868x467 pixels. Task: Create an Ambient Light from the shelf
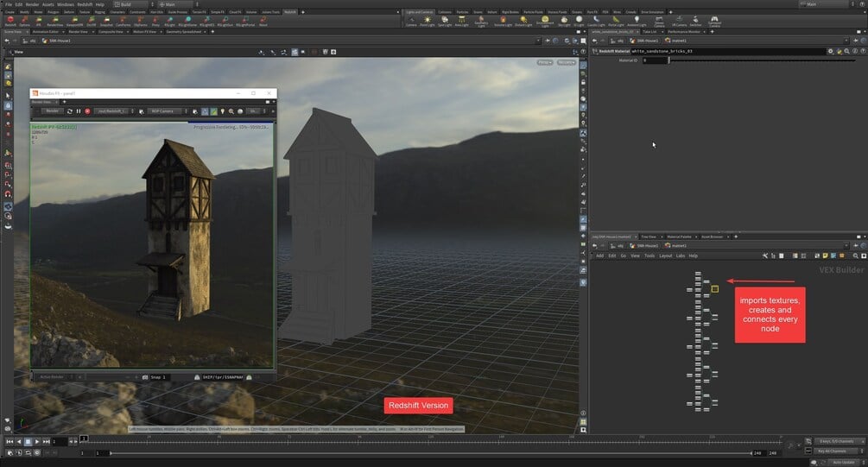[x=636, y=21]
